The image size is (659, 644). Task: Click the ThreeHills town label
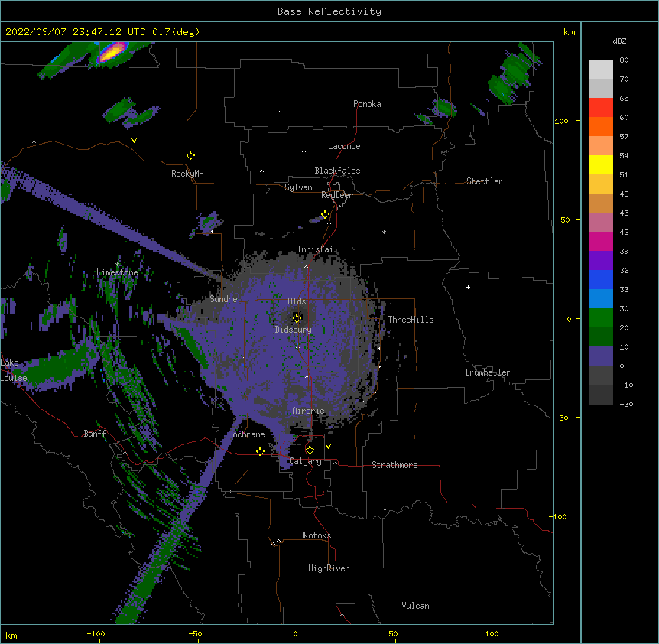411,320
